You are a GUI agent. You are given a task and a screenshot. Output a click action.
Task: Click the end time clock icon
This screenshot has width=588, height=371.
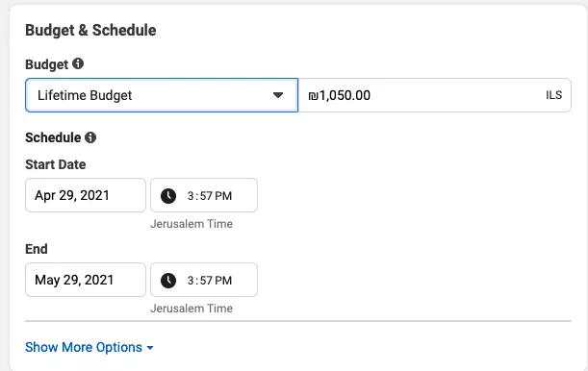pos(168,281)
